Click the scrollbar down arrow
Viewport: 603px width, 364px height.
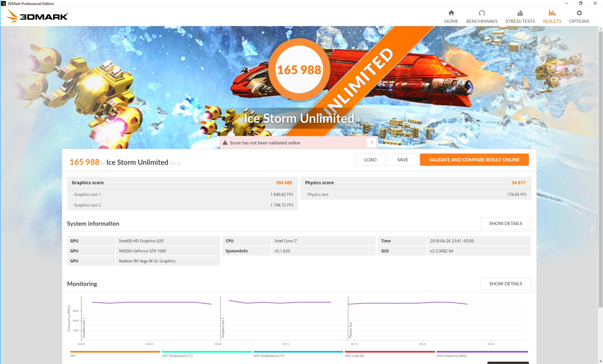(x=600, y=361)
